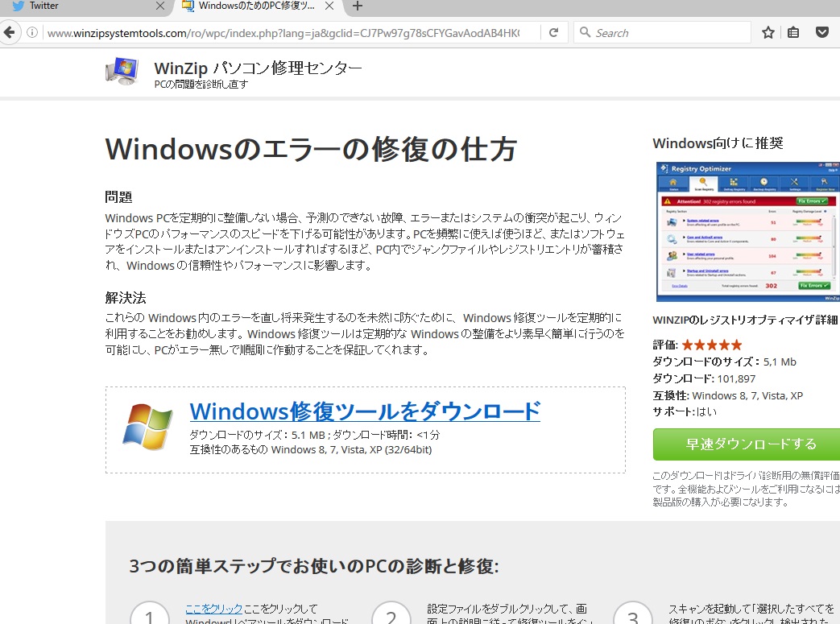840x624 pixels.
Task: Reload the current page
Action: 554,33
